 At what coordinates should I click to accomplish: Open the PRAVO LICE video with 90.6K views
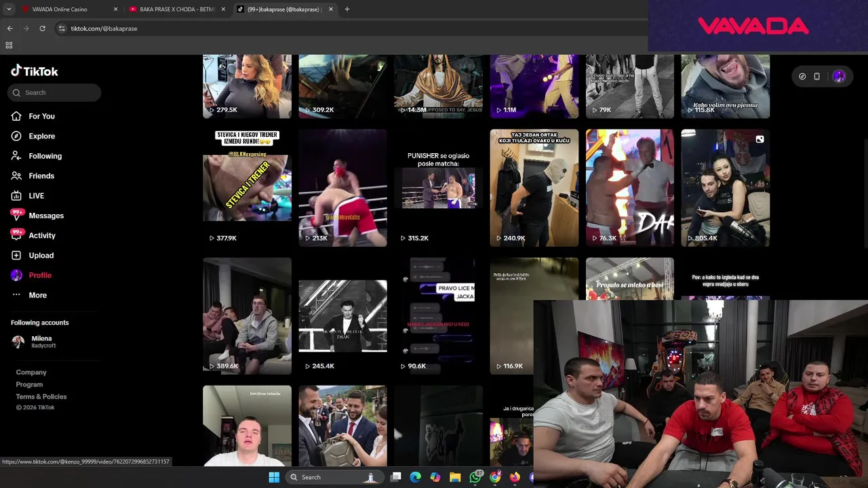(438, 316)
